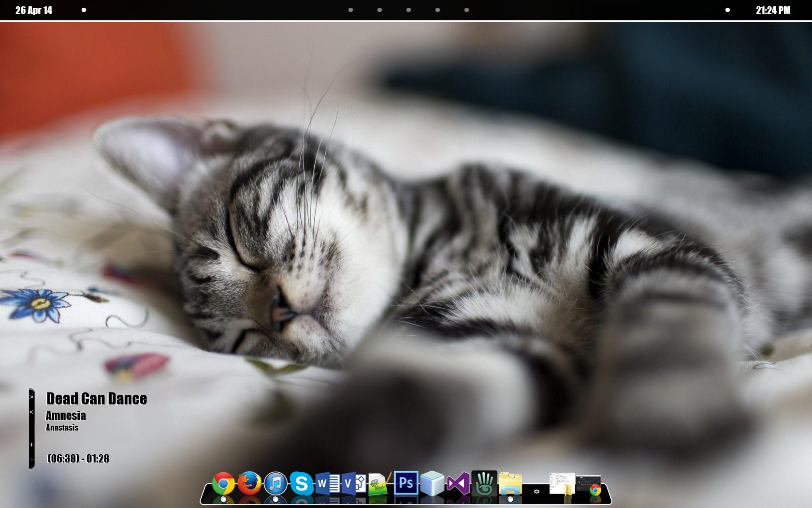812x508 pixels.
Task: Open iTunes from the dock
Action: (275, 483)
